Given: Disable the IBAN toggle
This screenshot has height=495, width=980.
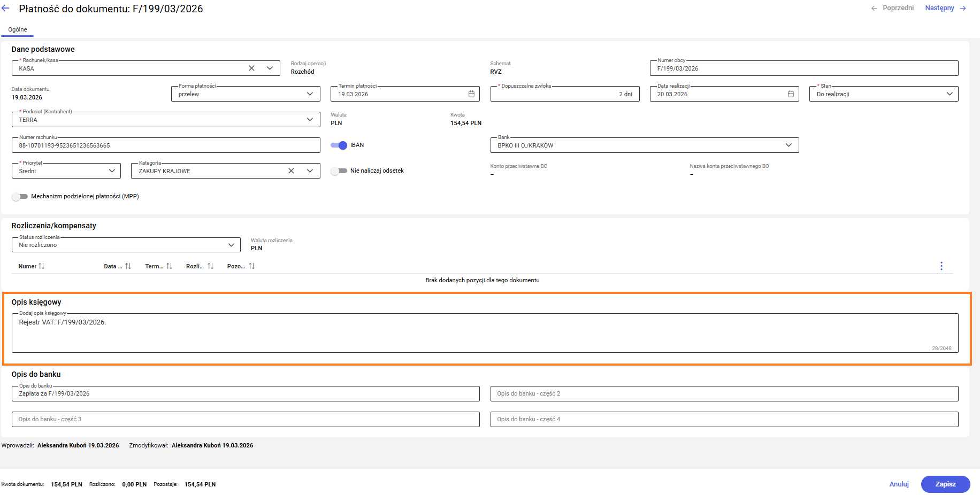Looking at the screenshot, I should coord(339,145).
